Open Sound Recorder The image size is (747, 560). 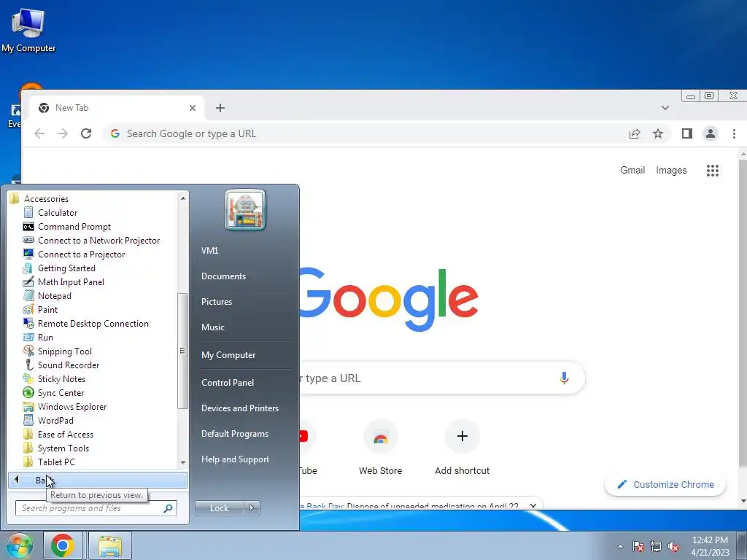(68, 365)
